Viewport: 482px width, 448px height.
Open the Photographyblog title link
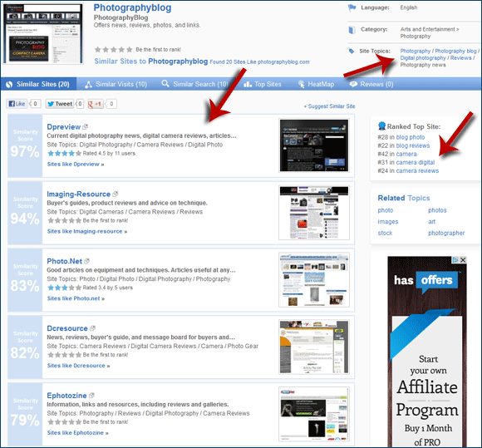pos(132,7)
